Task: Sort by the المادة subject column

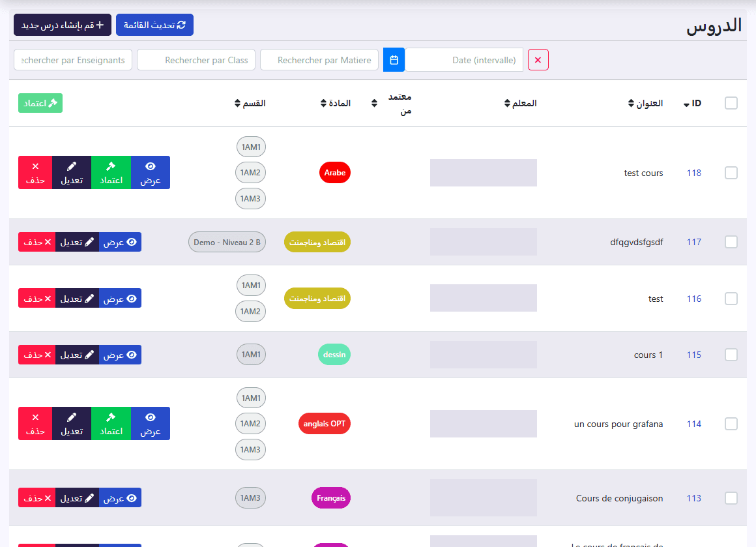Action: pyautogui.click(x=336, y=103)
